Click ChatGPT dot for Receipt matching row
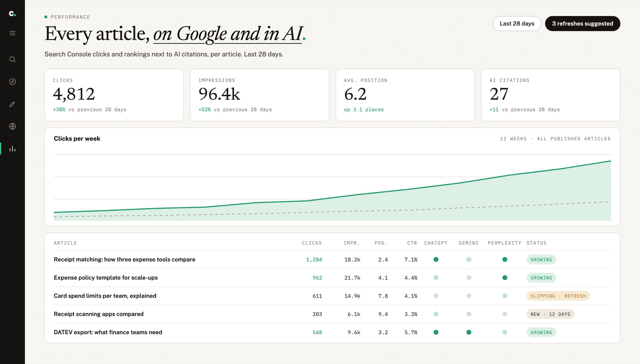640x364 pixels. coord(436,259)
